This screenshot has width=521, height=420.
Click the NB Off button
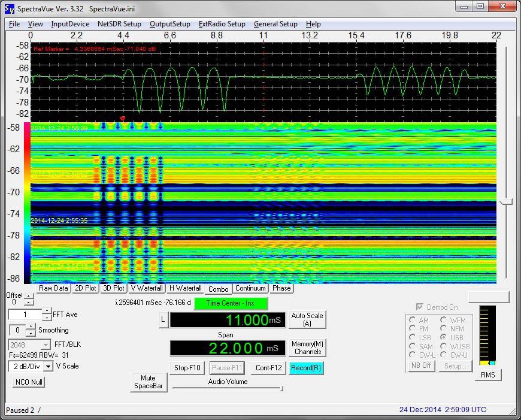(421, 365)
